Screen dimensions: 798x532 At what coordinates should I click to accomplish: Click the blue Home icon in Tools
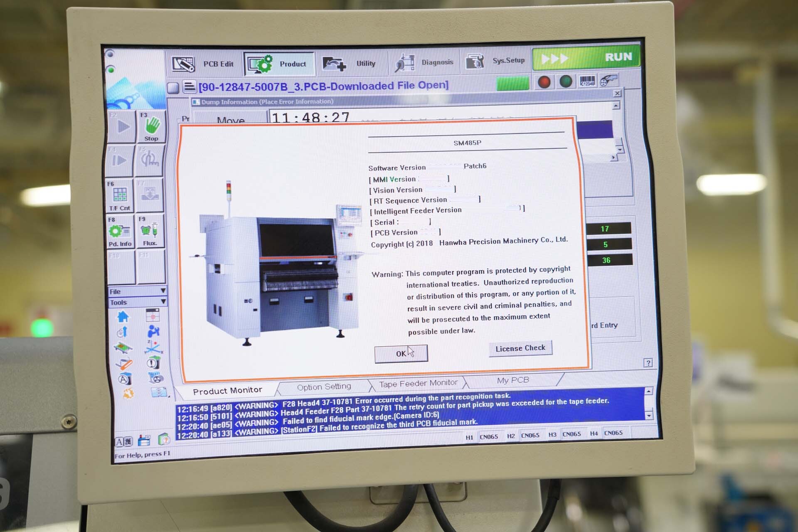pos(123,317)
